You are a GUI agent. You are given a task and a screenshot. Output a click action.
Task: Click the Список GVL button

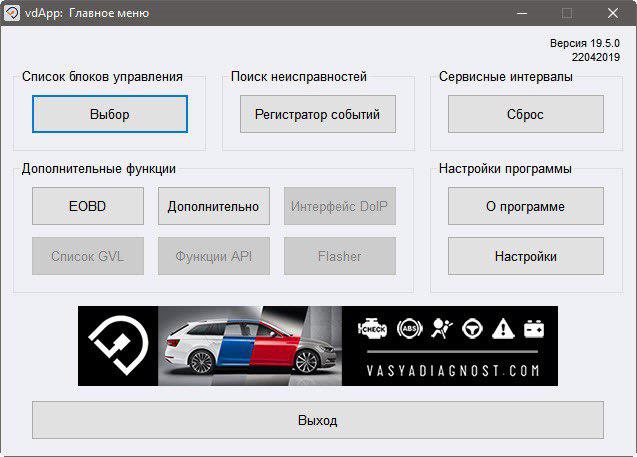[88, 256]
